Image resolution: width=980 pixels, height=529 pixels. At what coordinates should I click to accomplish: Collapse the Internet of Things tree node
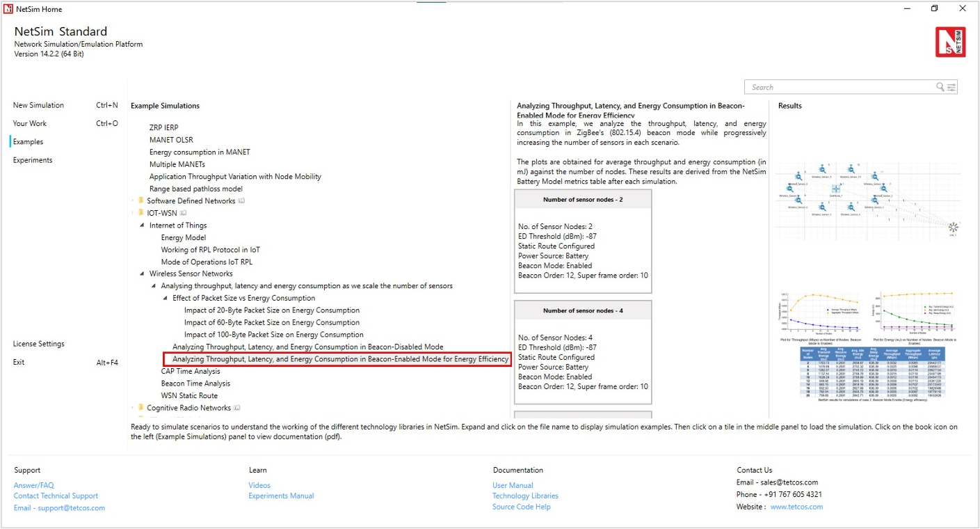[x=143, y=226]
